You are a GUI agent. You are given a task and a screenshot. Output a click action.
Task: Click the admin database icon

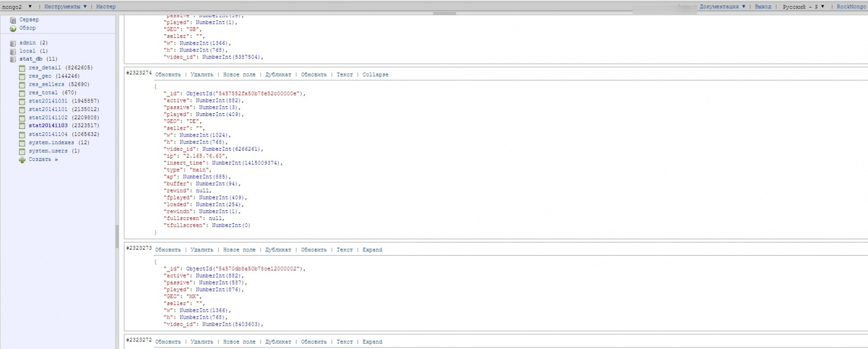pos(13,43)
